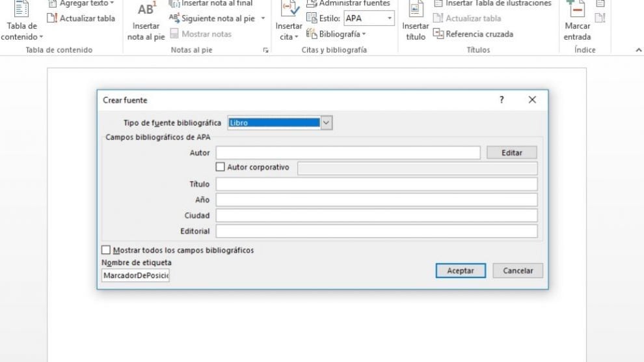Open the Bibliografía dropdown menu
The width and height of the screenshot is (644, 362).
click(x=337, y=34)
